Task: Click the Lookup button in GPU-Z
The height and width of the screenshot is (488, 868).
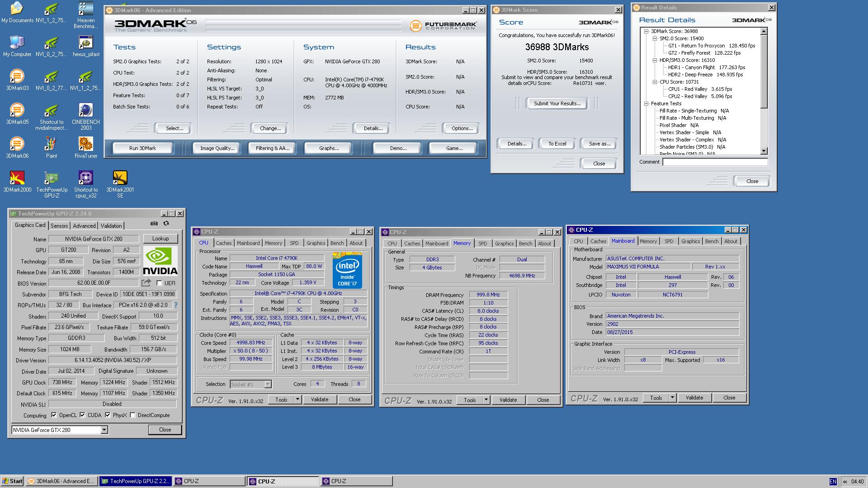Action: 160,239
